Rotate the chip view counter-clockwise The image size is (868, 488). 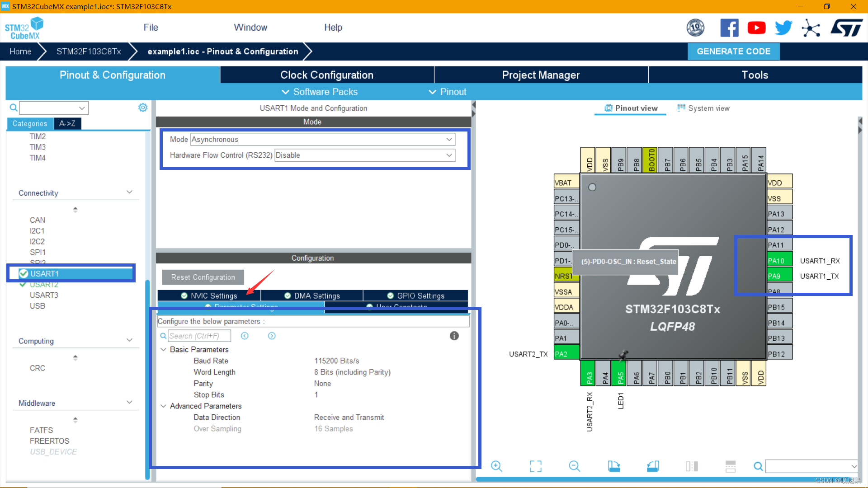click(653, 466)
